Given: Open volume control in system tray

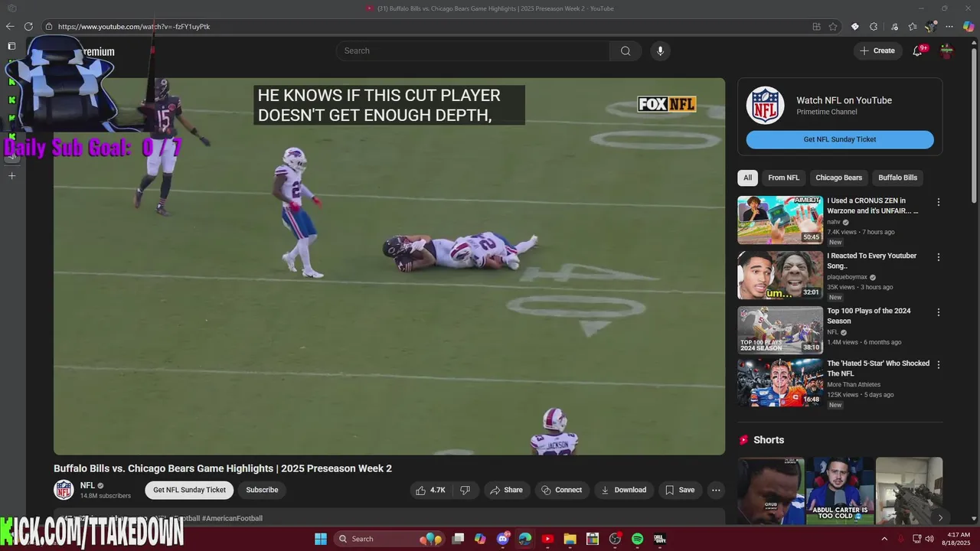Looking at the screenshot, I should tap(929, 539).
